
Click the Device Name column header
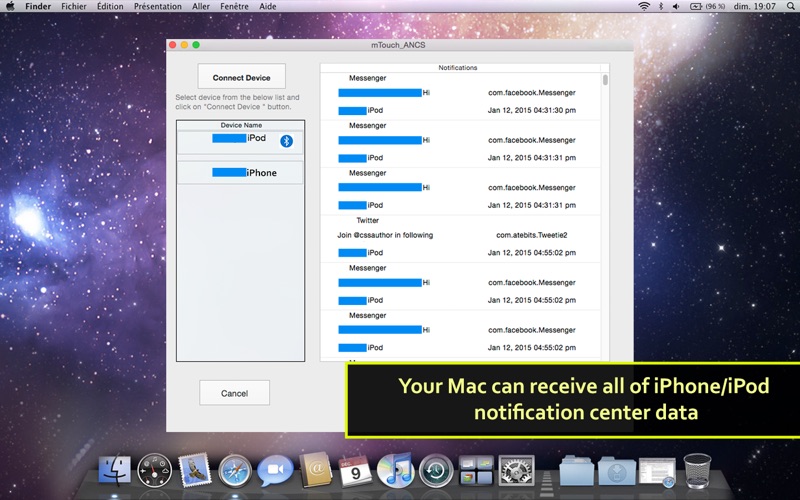point(241,125)
